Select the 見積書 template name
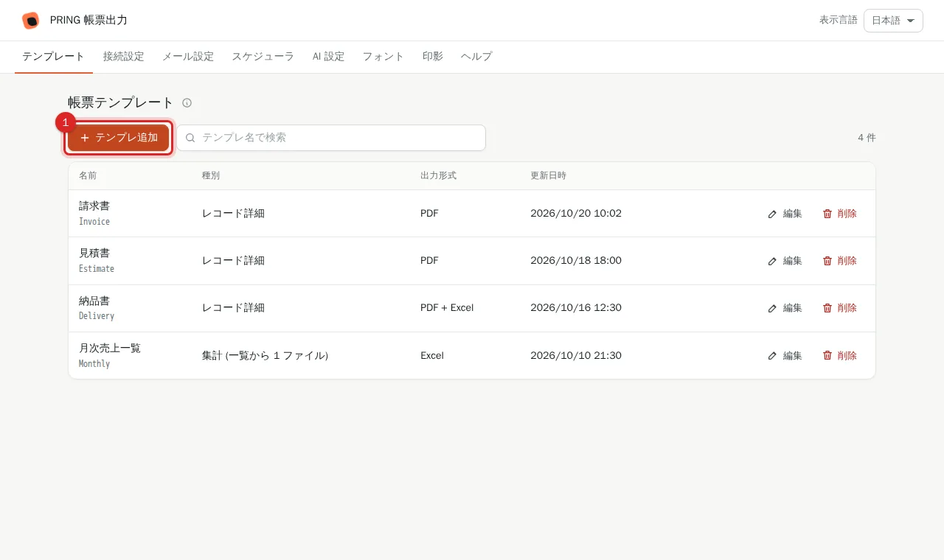 [94, 253]
